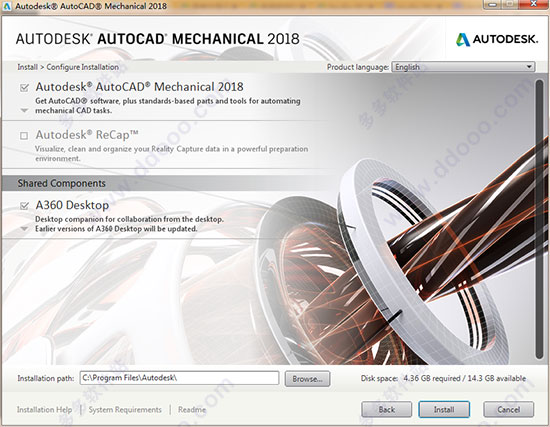Check the Autodesk ReCap checkbox
The height and width of the screenshot is (427, 550).
pyautogui.click(x=24, y=135)
